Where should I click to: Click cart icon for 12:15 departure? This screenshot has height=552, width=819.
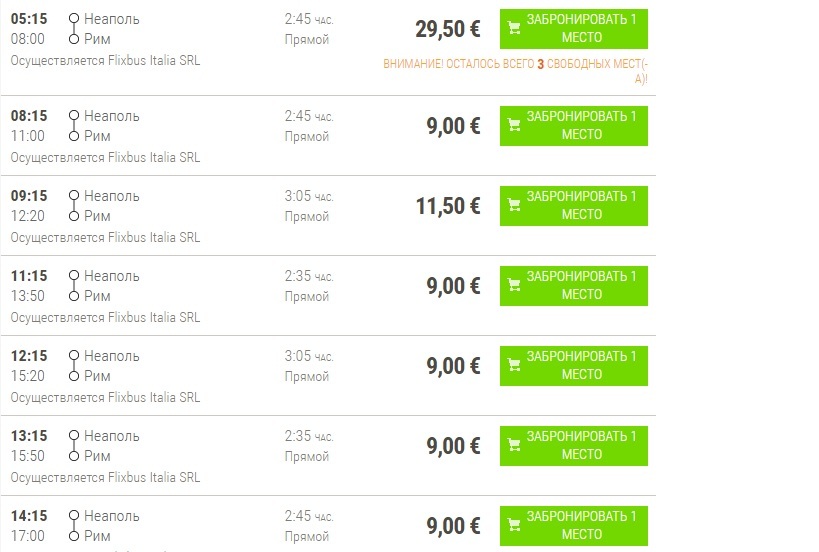tap(514, 365)
